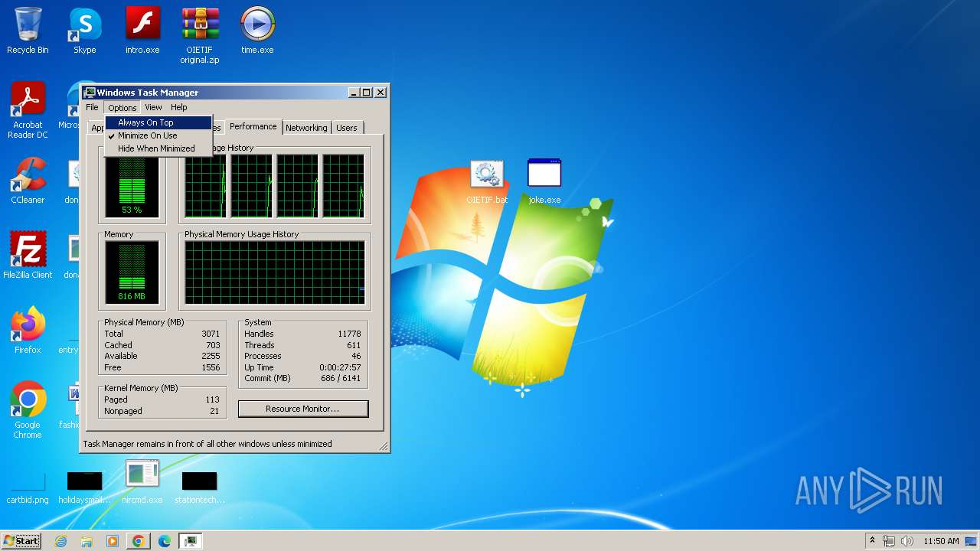
Task: Launch Skype from the desktop
Action: 84,31
